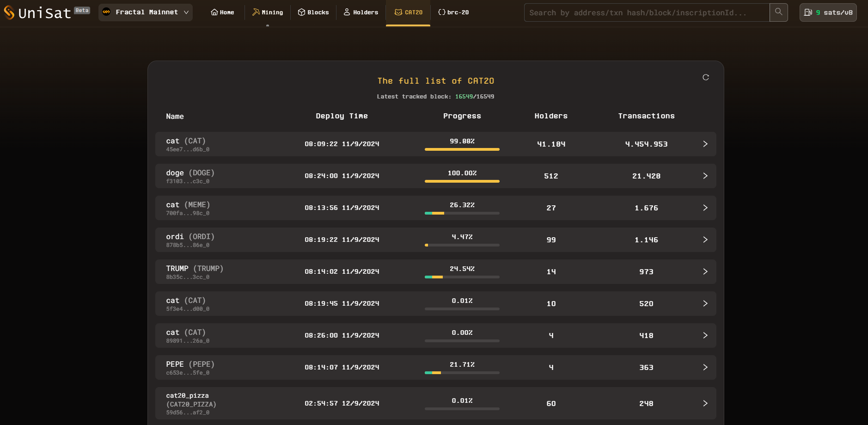Screen dimensions: 868x425
Task: Open the cat 45ee7...d6b_0 row arrow
Action: (x=705, y=144)
